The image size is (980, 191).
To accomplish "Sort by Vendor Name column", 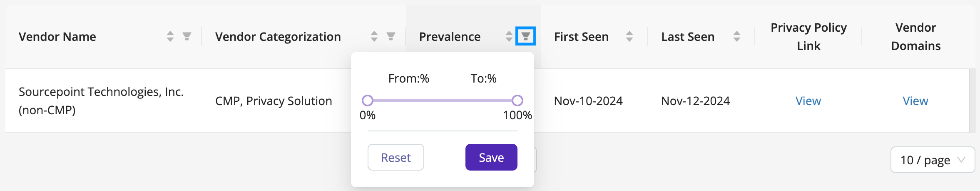I will point(170,37).
